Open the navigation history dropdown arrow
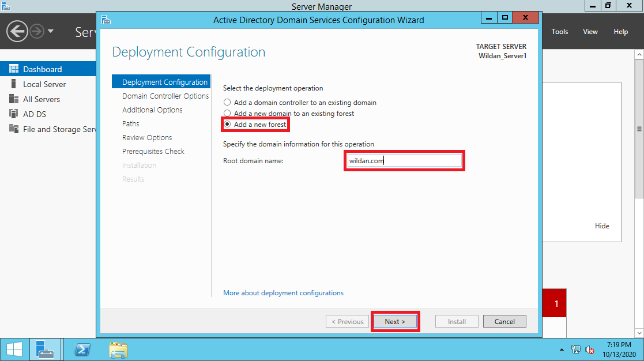 [x=51, y=31]
